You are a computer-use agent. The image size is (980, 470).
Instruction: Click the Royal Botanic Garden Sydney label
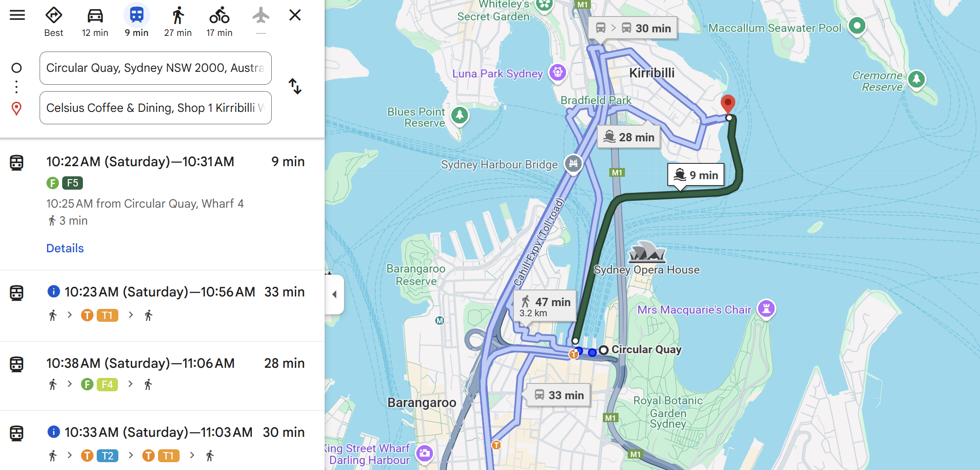[668, 412]
